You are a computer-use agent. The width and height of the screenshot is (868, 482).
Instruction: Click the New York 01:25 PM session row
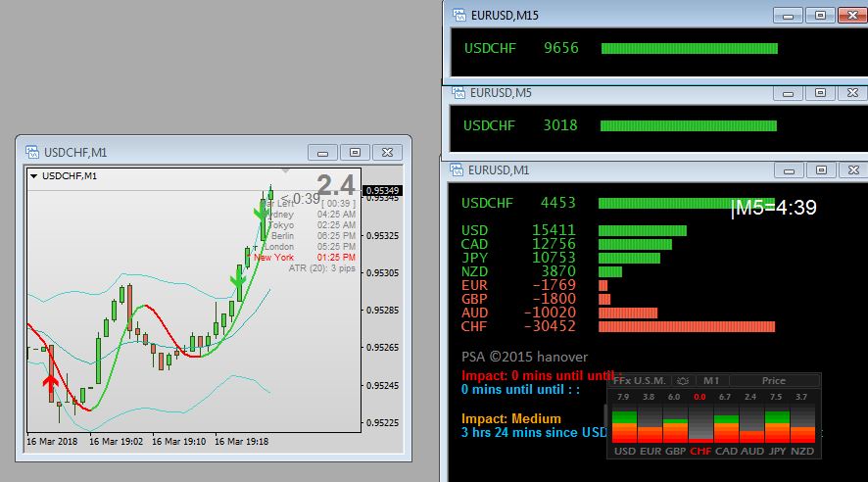click(305, 258)
